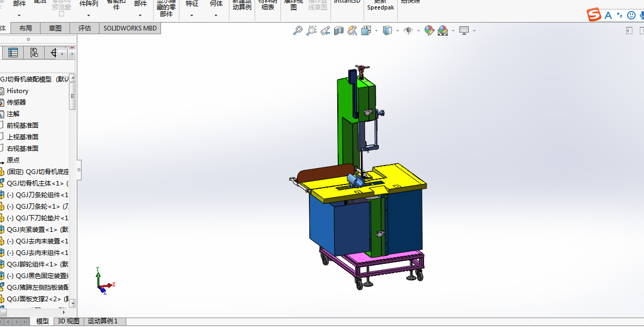Click the manager tabs left arrow
Image resolution: width=644 pixels, height=327 pixels.
pos(62,54)
